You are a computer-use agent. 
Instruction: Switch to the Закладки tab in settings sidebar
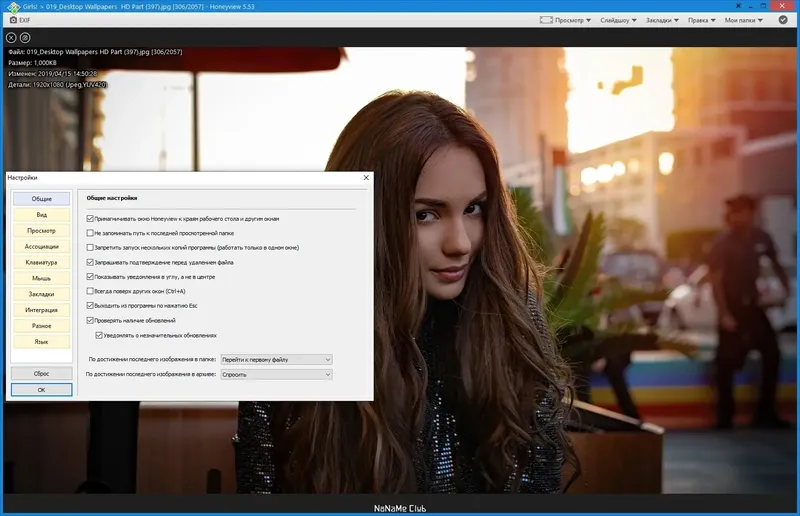coord(41,293)
